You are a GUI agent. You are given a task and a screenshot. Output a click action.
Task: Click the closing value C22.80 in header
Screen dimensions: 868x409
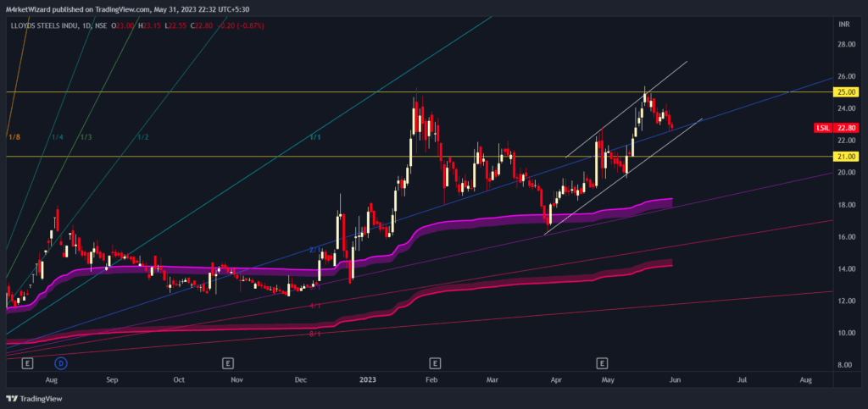point(200,25)
